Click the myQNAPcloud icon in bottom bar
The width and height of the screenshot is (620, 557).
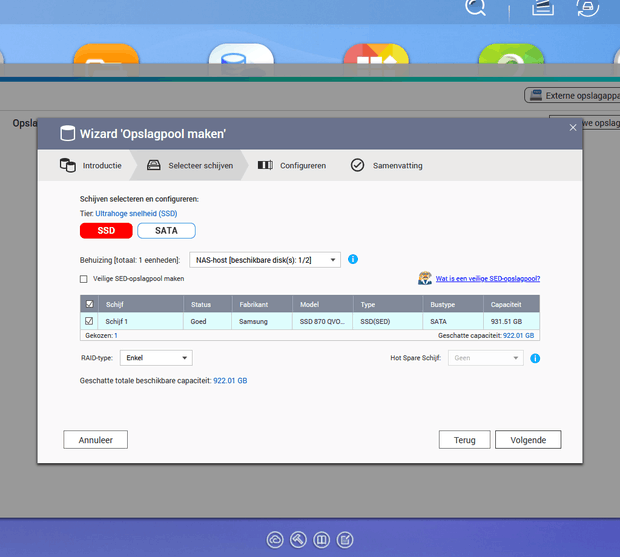click(x=275, y=540)
